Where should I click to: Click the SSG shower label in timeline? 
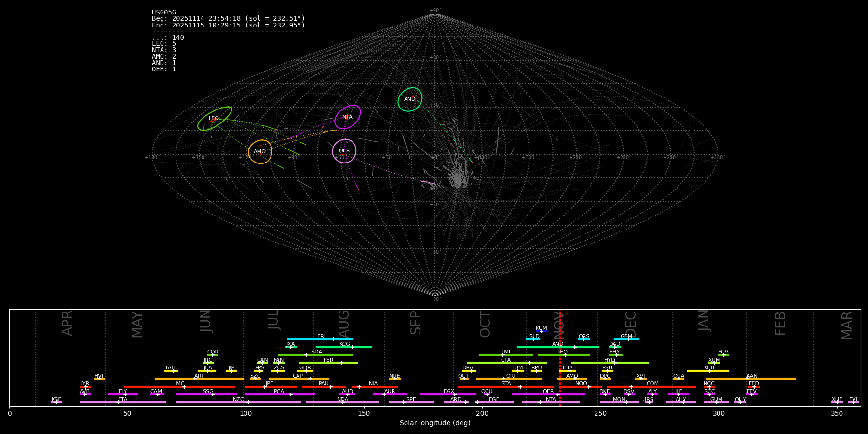click(208, 392)
